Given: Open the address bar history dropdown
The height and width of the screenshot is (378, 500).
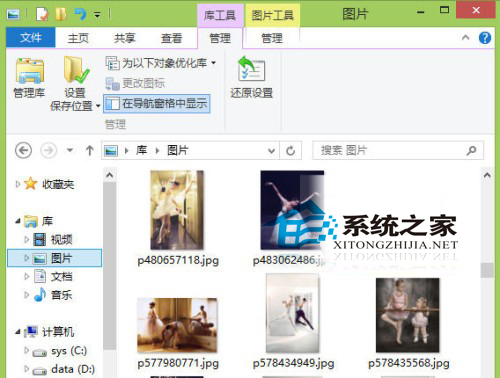Looking at the screenshot, I should [x=271, y=151].
